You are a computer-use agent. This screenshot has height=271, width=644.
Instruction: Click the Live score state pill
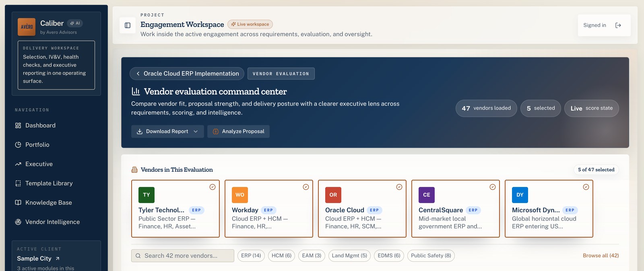[592, 108]
